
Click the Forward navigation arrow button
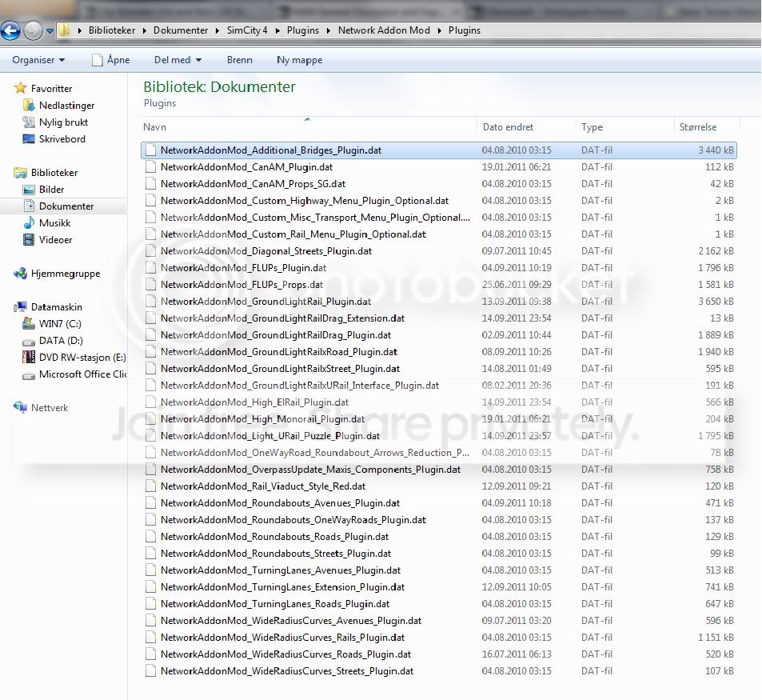coord(33,30)
